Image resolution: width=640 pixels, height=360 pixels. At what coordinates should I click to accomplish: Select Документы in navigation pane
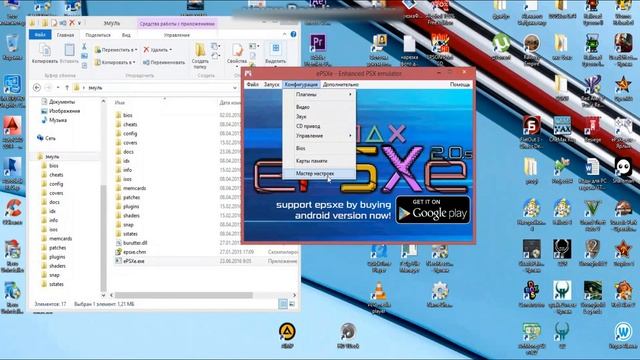[x=62, y=102]
